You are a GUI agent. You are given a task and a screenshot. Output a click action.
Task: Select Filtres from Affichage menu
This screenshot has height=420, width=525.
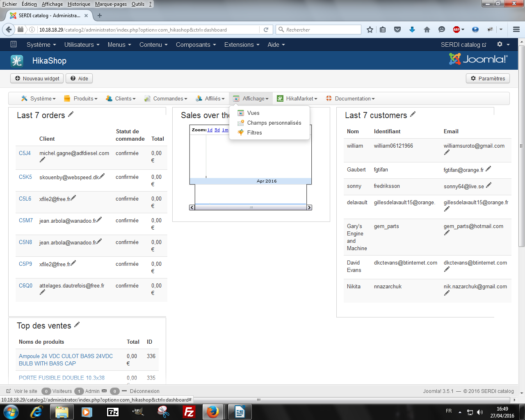tap(254, 132)
